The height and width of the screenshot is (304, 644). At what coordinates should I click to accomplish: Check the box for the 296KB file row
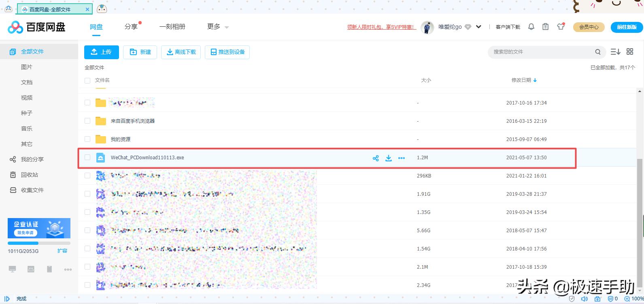(x=87, y=176)
